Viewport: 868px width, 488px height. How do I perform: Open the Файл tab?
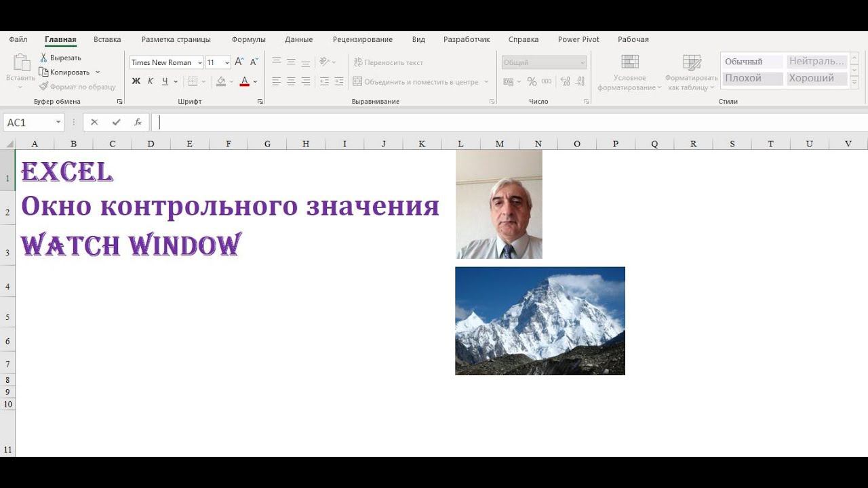(x=18, y=39)
